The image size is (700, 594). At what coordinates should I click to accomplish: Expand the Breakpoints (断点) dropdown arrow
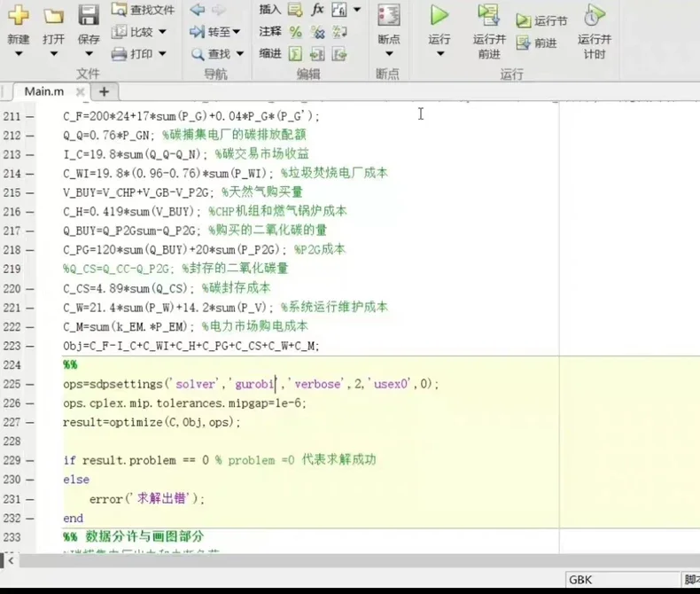click(389, 54)
